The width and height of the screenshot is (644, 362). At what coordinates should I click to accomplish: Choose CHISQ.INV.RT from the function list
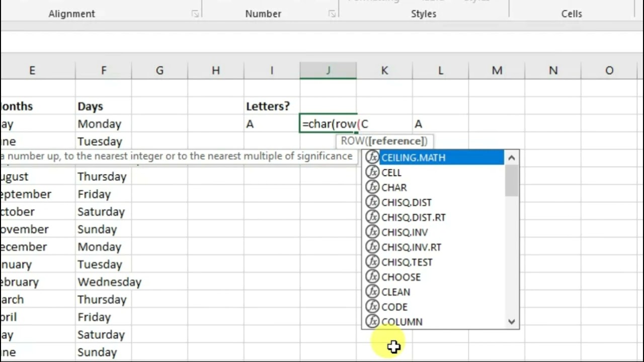point(411,247)
